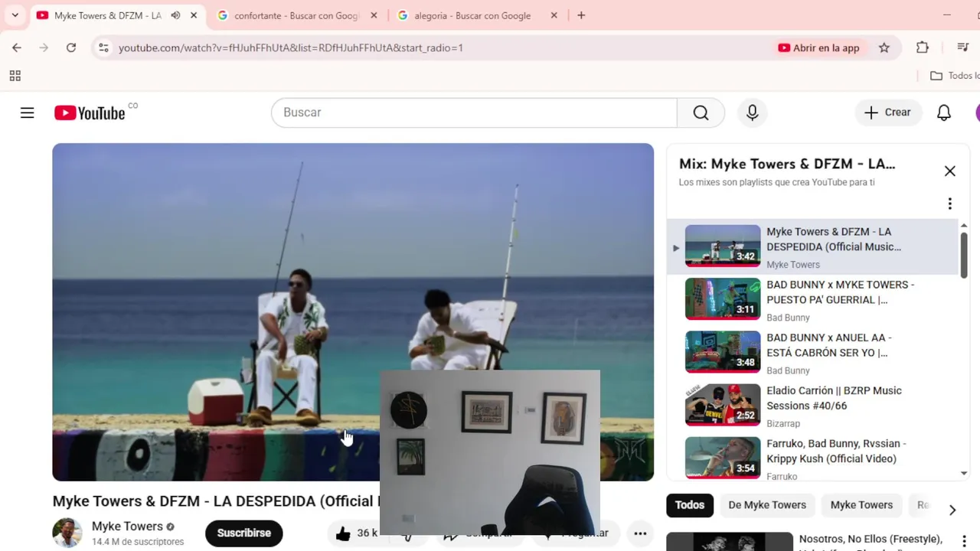Screen dimensions: 980x551
Task: Select the Myke Towers & DFZM tab
Action: [x=107, y=15]
